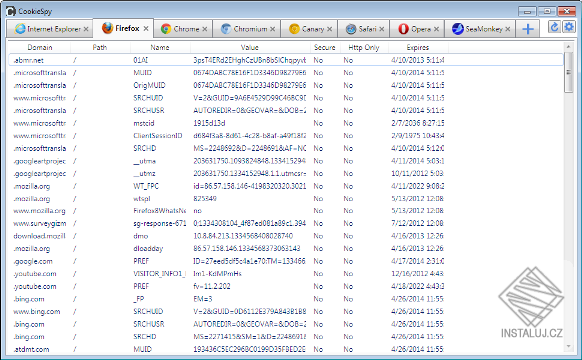Viewport: 582px width, 360px height.
Task: Switch to the Safari tab
Action: coord(364,29)
